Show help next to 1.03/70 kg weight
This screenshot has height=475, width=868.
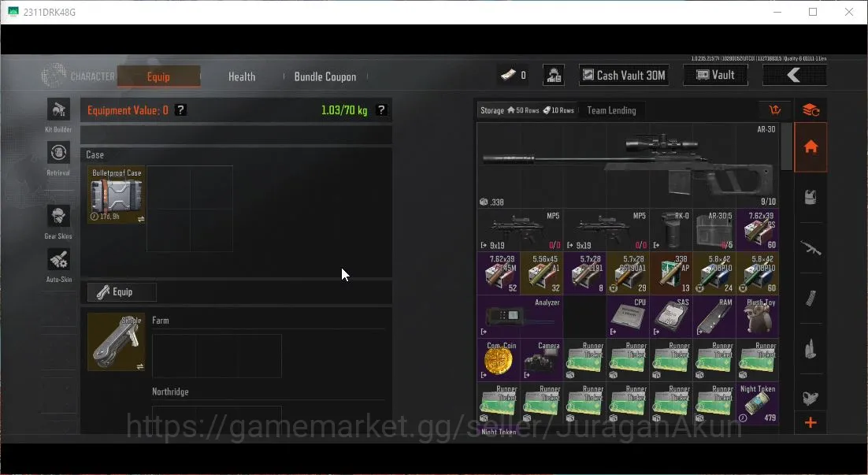tap(381, 109)
